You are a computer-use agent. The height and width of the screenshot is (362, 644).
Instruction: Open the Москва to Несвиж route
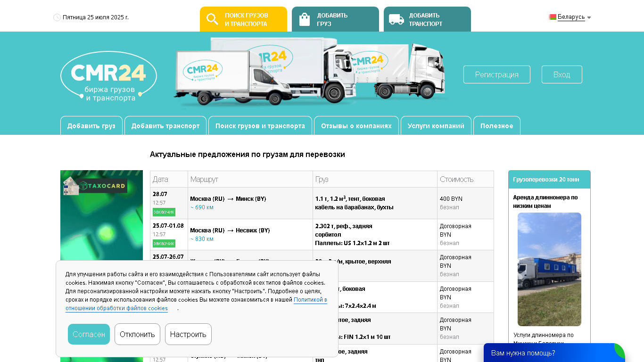pos(230,230)
